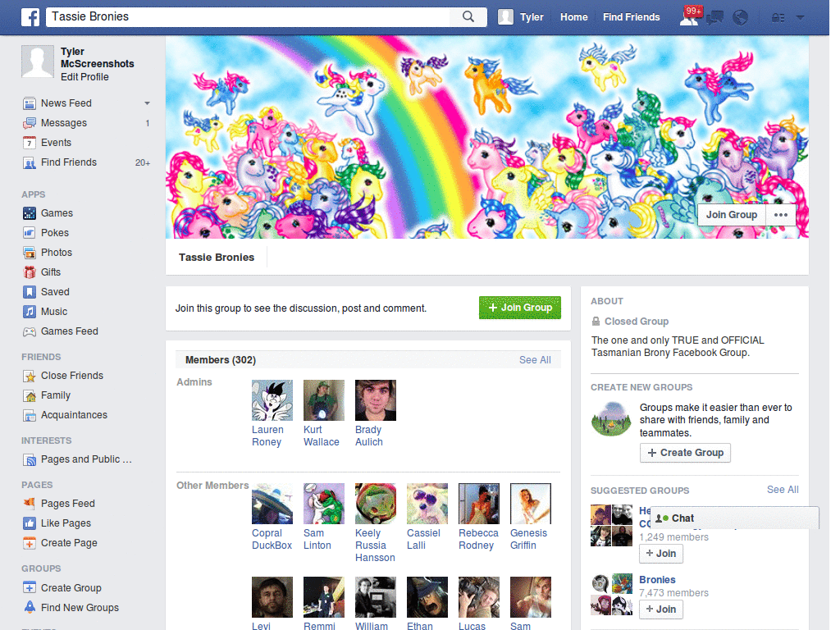This screenshot has width=840, height=630.
Task: Click See All members link
Action: [535, 360]
